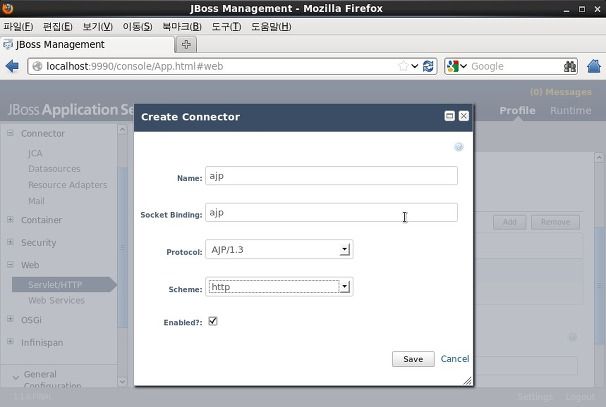606x407 pixels.
Task: Open the 도움말(H) menu
Action: [271, 26]
